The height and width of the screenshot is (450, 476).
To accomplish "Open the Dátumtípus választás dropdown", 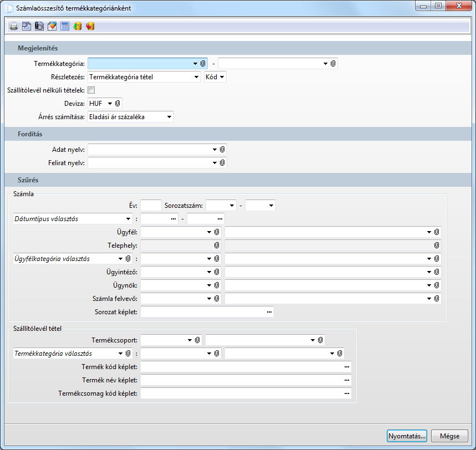I will 129,219.
